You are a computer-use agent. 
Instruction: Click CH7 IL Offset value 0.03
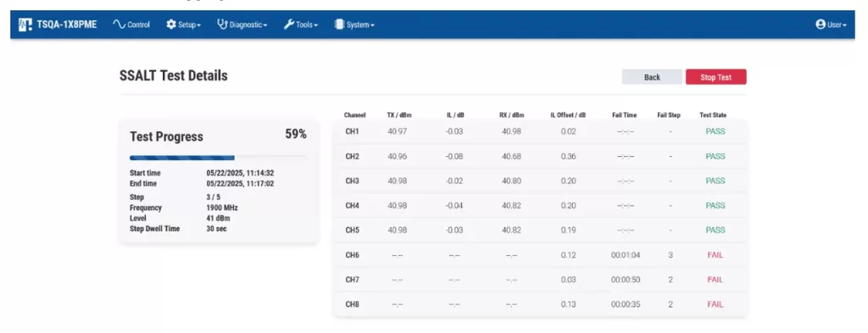pos(568,280)
